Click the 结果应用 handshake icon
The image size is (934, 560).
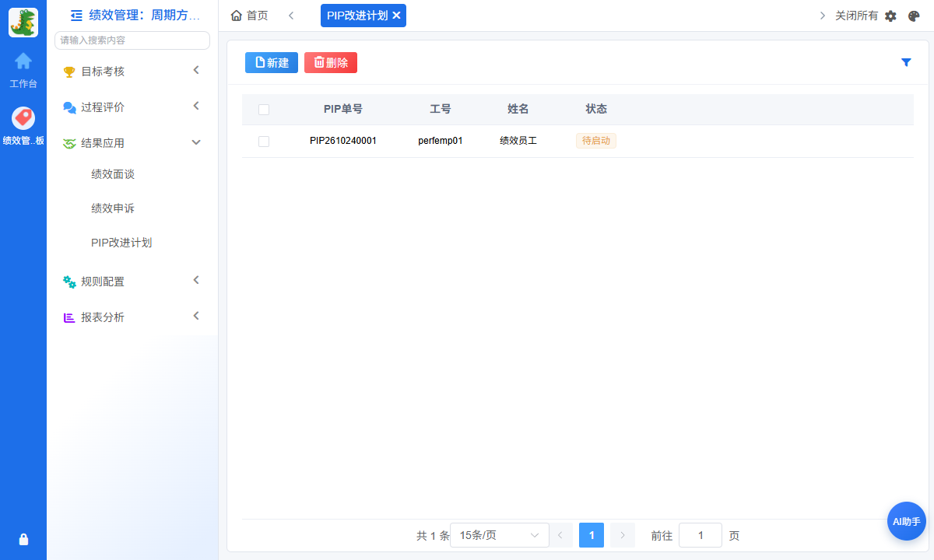(69, 143)
